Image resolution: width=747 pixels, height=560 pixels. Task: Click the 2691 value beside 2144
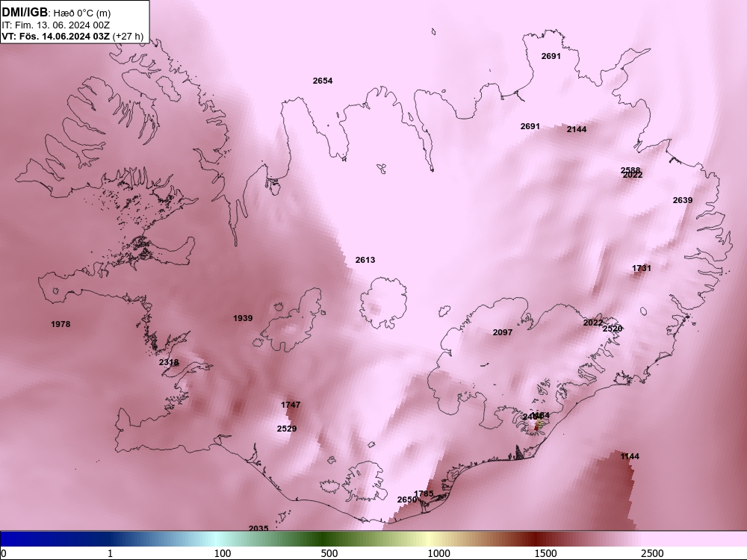tap(530, 126)
